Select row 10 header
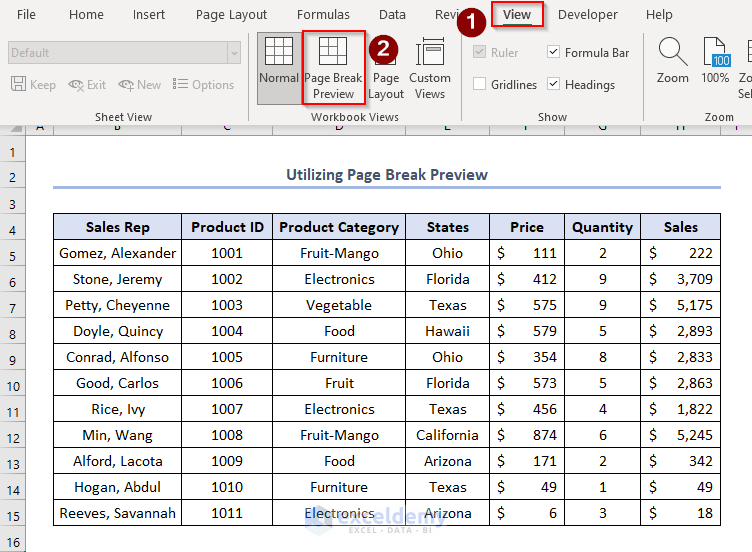This screenshot has height=552, width=752. pos(13,383)
